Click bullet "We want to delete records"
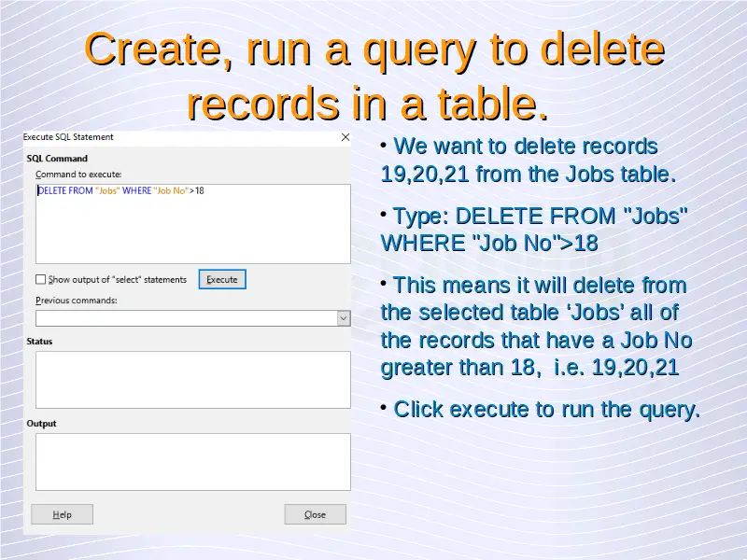The width and height of the screenshot is (747, 560). 526,147
